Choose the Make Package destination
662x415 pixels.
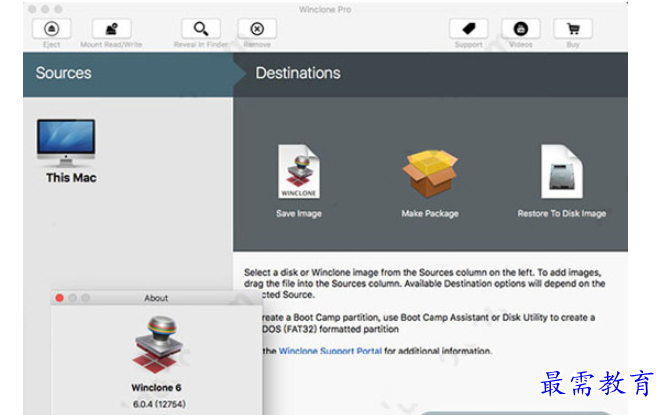pyautogui.click(x=430, y=184)
